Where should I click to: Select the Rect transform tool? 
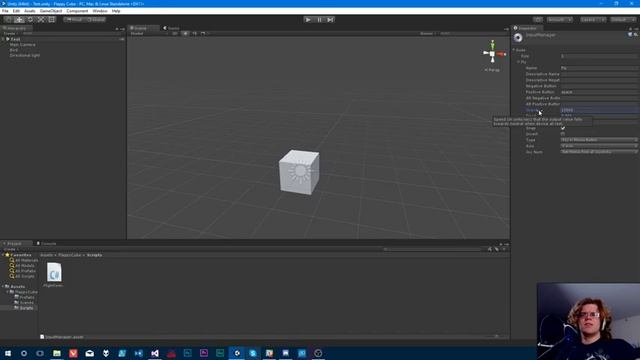[51, 20]
